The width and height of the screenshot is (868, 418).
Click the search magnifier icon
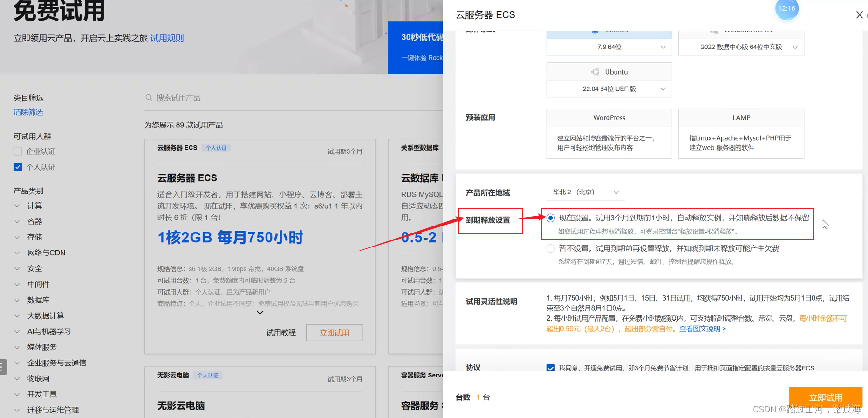[x=149, y=97]
